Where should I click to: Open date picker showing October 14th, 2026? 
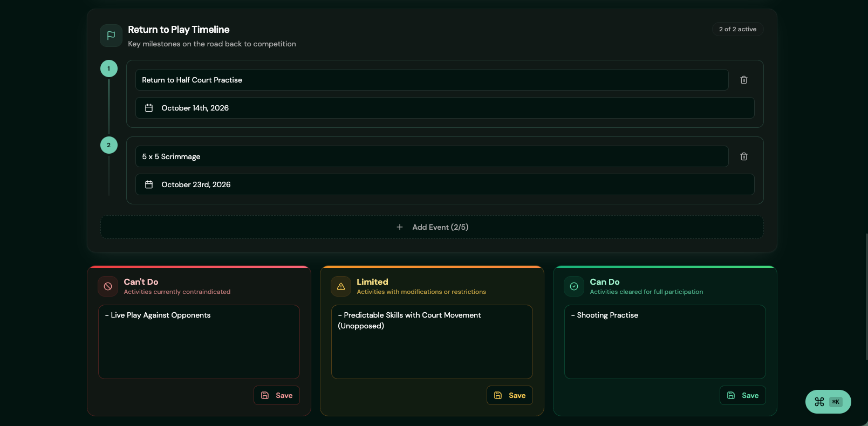point(445,108)
